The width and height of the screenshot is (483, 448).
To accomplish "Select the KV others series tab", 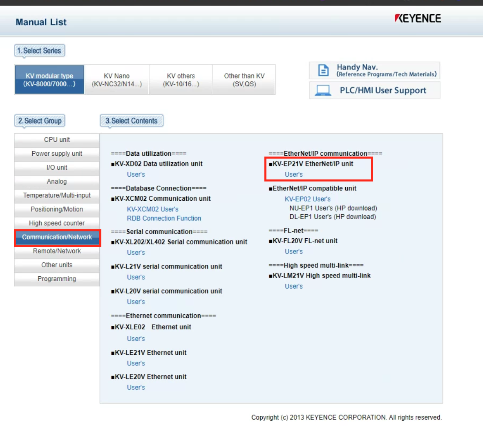I will click(181, 79).
